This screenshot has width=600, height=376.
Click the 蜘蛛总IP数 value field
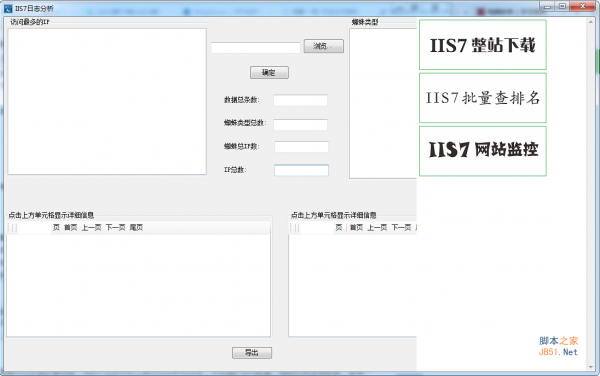click(301, 146)
